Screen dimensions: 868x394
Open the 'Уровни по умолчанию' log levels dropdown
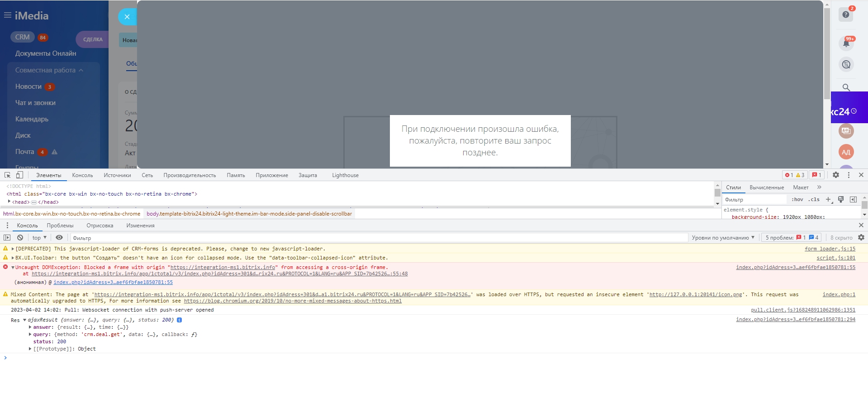723,238
